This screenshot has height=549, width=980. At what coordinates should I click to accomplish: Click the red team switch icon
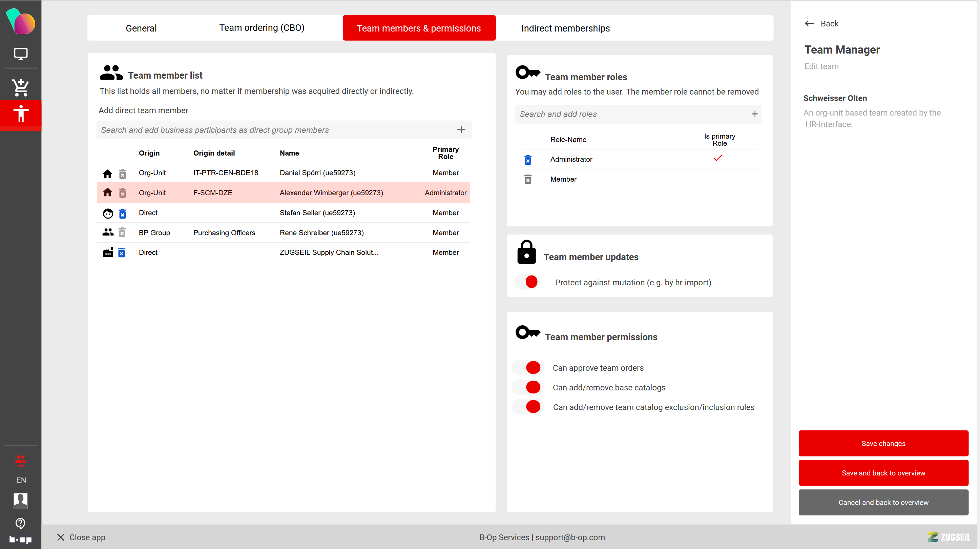21,461
